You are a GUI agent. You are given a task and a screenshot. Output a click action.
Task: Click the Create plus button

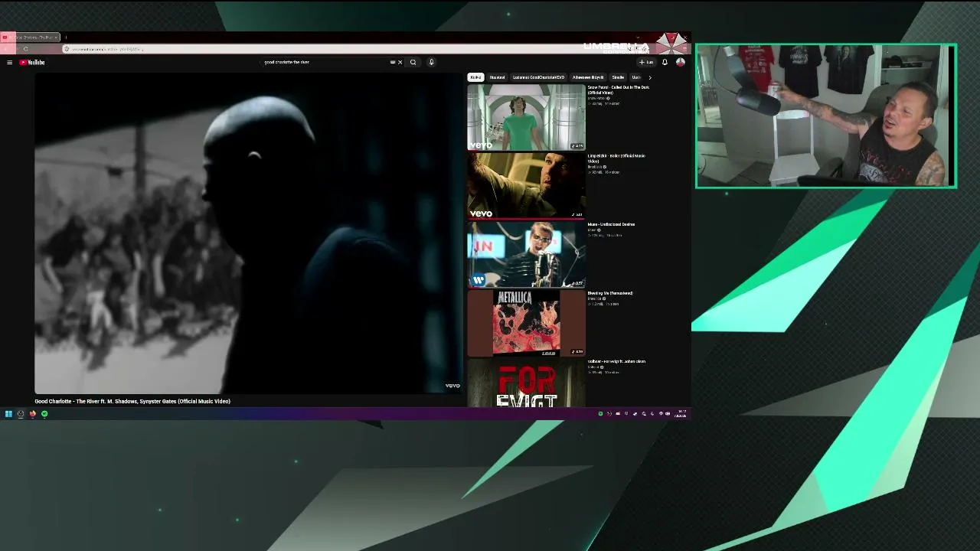647,62
